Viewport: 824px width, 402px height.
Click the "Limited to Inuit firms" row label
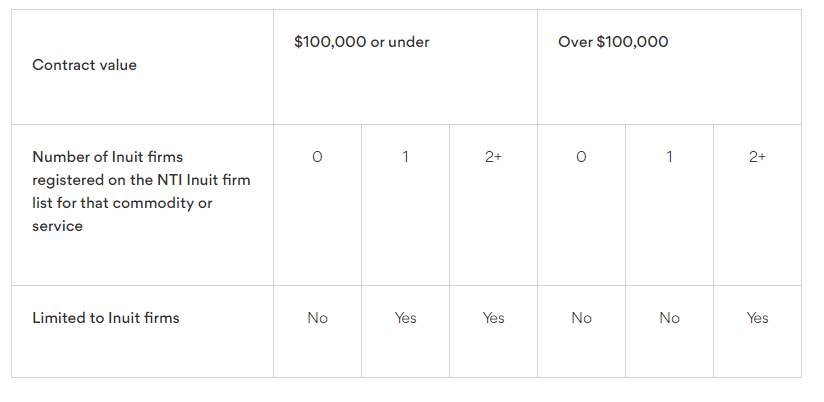pos(105,318)
